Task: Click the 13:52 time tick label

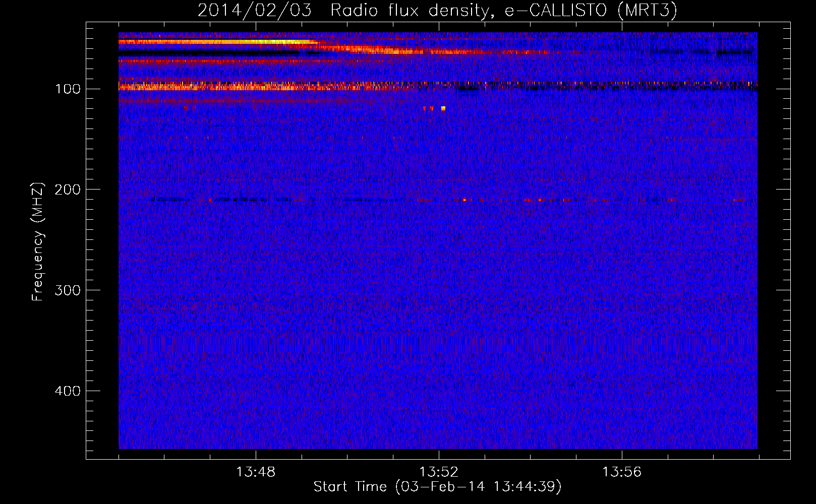Action: 439,472
